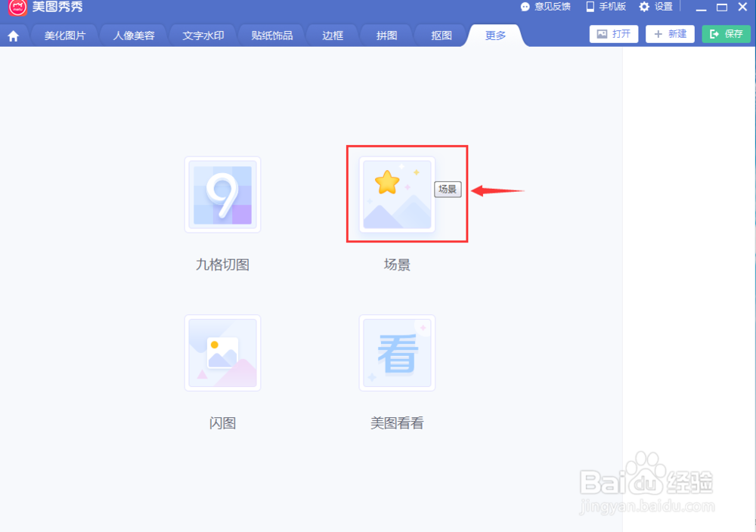Open the 拼图 collage tab
The image size is (756, 532).
pos(386,34)
